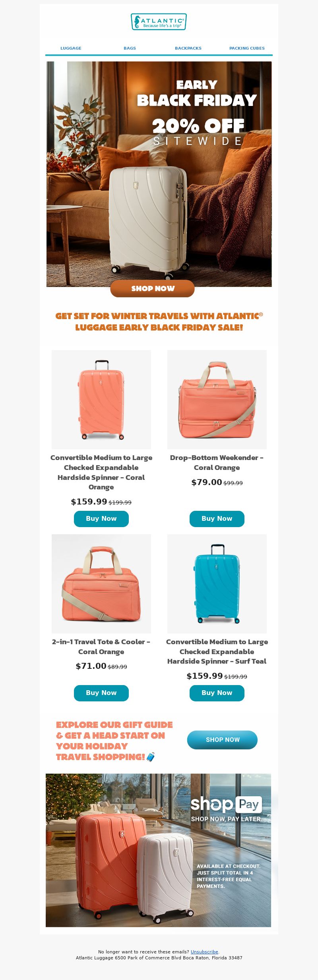The width and height of the screenshot is (318, 980).
Task: Open the LUGGAGE menu link
Action: [x=71, y=48]
